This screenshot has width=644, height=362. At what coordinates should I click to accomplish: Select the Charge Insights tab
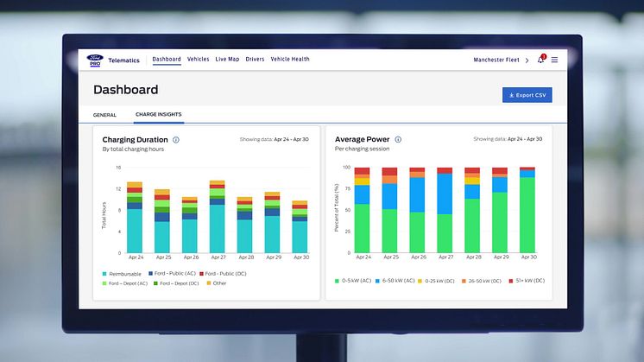pos(158,114)
